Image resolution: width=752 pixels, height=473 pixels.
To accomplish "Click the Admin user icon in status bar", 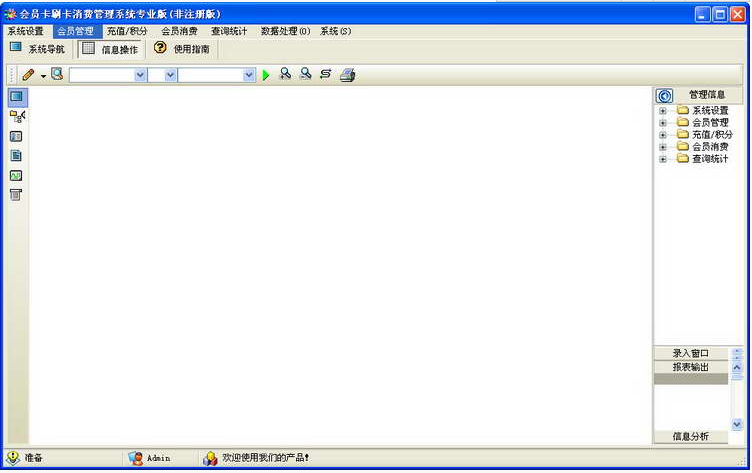I will pos(135,458).
